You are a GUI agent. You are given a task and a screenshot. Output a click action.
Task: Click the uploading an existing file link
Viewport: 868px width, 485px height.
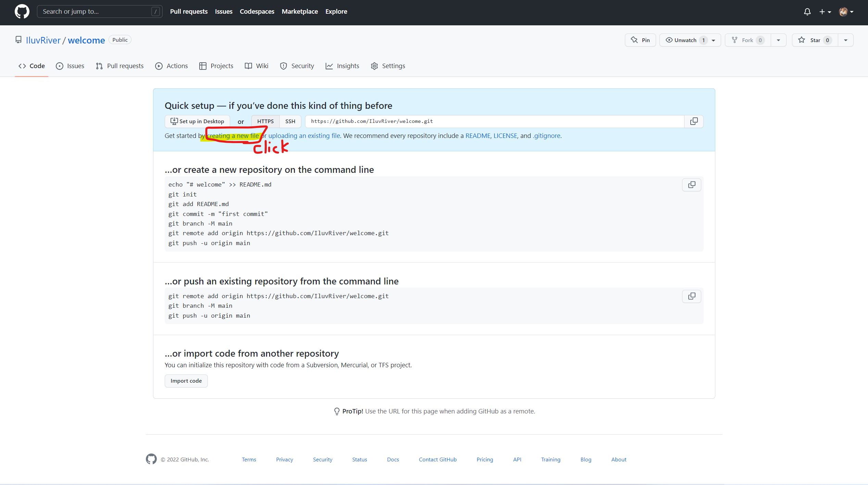(x=304, y=136)
